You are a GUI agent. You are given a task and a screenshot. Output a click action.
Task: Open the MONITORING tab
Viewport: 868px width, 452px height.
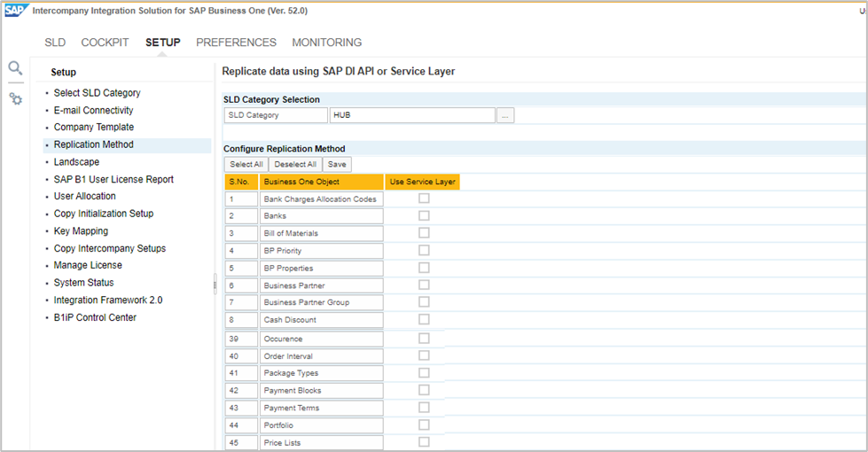(326, 43)
